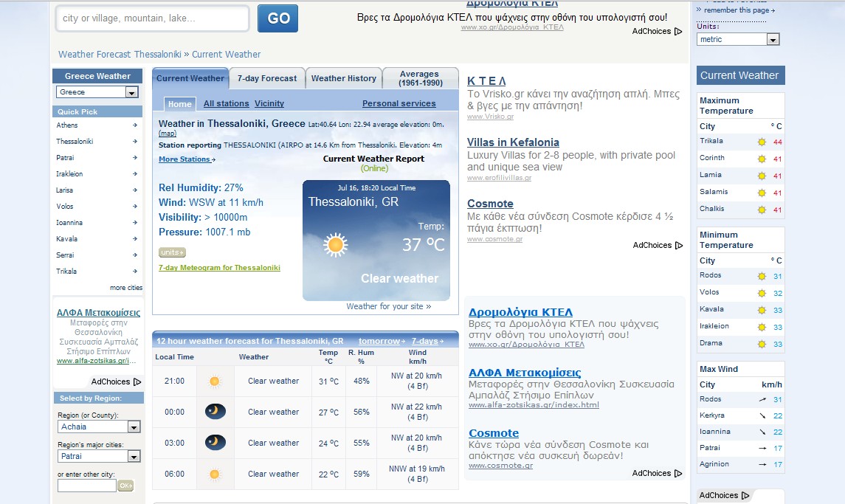Screen dimensions: 845x504
Task: Click the All stations link
Action: tap(226, 104)
